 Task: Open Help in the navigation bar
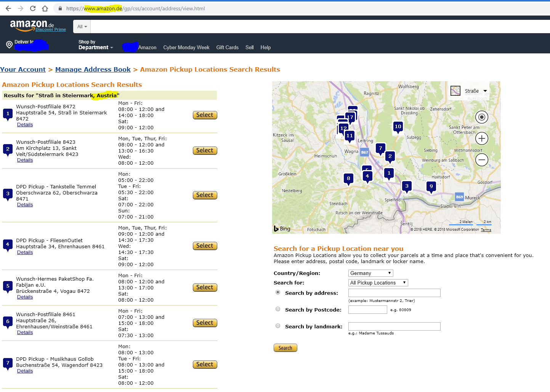click(x=265, y=47)
